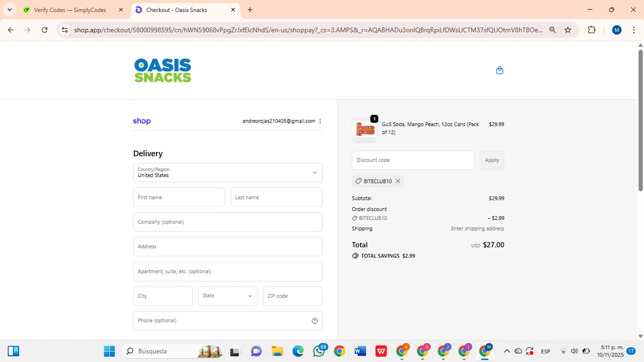Open Microsoft Word from the taskbar

360,351
